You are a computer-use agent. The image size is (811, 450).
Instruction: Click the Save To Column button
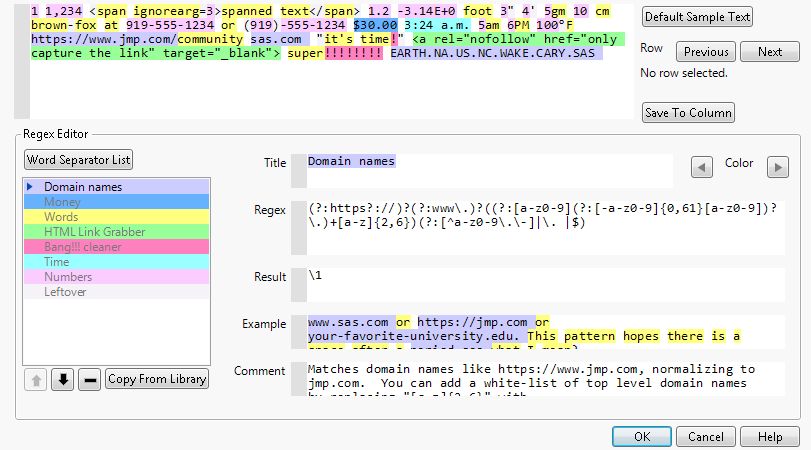click(688, 113)
